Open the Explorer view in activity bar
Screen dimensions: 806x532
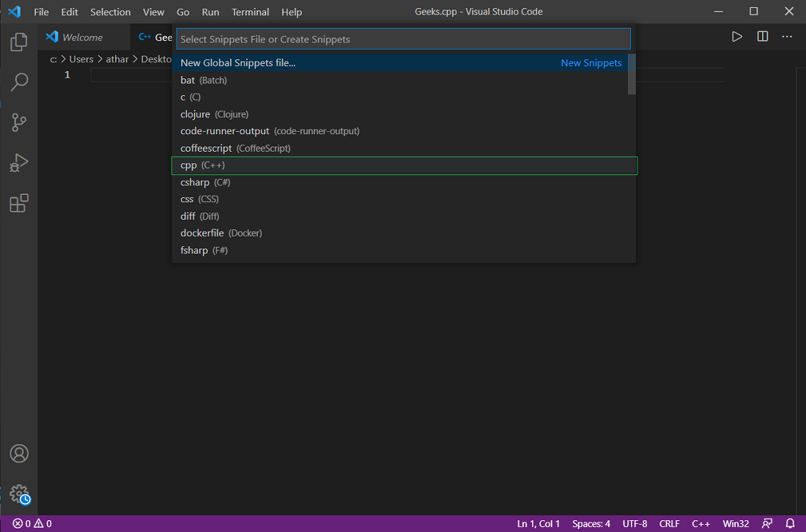pos(19,42)
